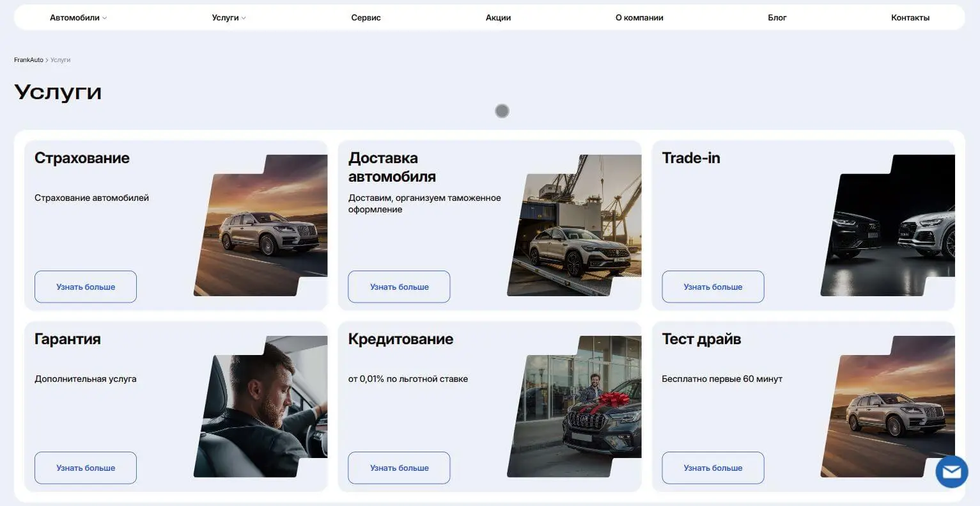Open the Сервис menu item
Viewport: 980px width, 506px height.
click(366, 18)
